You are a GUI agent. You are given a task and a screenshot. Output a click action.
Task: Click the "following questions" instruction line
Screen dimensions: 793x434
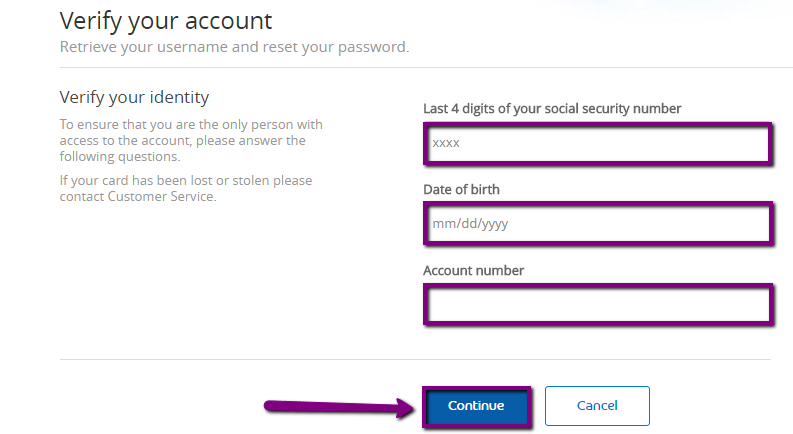pyautogui.click(x=120, y=157)
